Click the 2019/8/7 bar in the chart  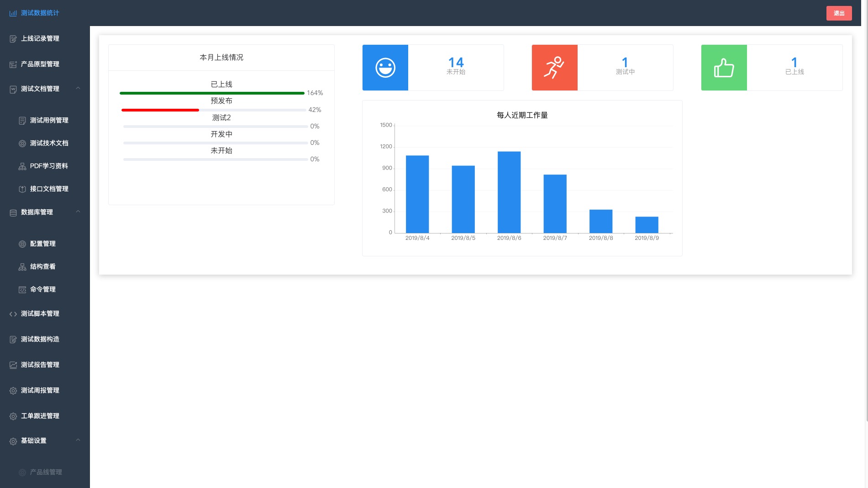coord(555,204)
